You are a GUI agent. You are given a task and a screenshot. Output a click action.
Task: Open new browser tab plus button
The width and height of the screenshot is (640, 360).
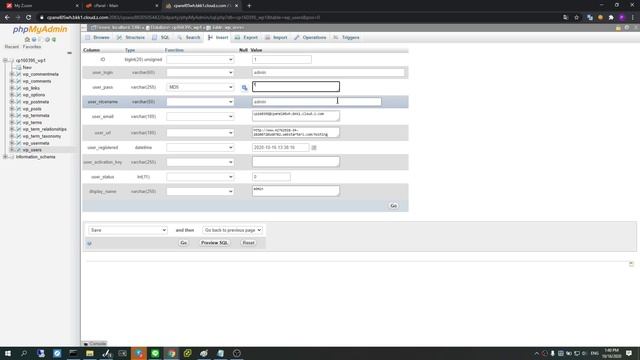tap(249, 6)
